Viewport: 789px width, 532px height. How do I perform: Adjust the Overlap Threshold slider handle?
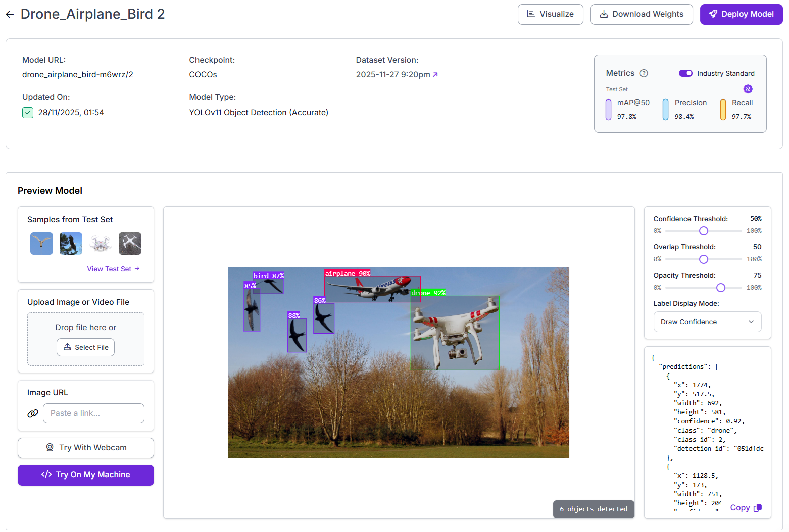click(x=703, y=259)
